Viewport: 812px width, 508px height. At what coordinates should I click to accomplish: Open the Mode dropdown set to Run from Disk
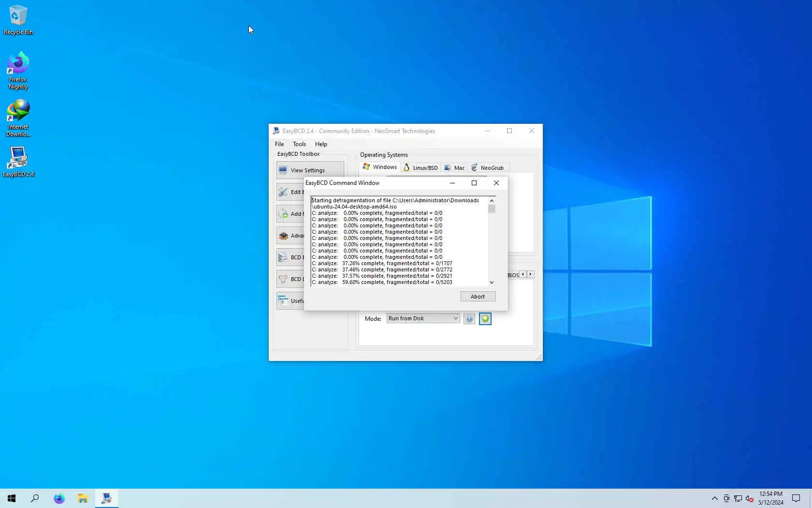pos(423,318)
